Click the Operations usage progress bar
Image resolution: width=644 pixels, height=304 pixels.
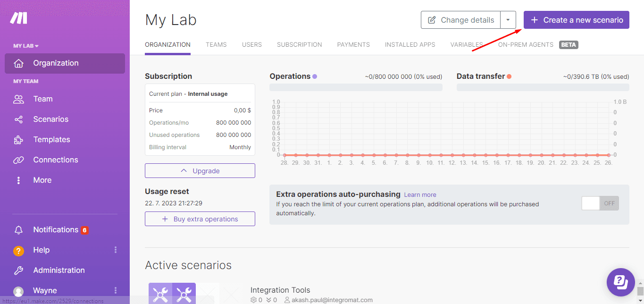click(356, 87)
